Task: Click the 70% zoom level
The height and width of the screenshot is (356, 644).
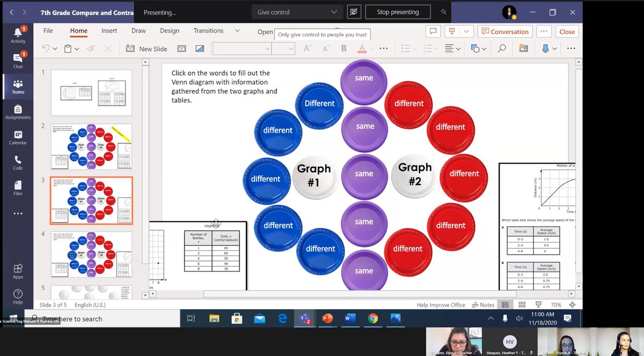Action: (x=556, y=305)
